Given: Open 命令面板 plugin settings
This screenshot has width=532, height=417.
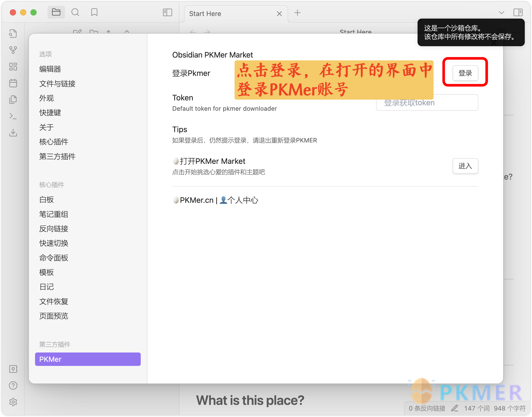Looking at the screenshot, I should (x=88, y=258).
